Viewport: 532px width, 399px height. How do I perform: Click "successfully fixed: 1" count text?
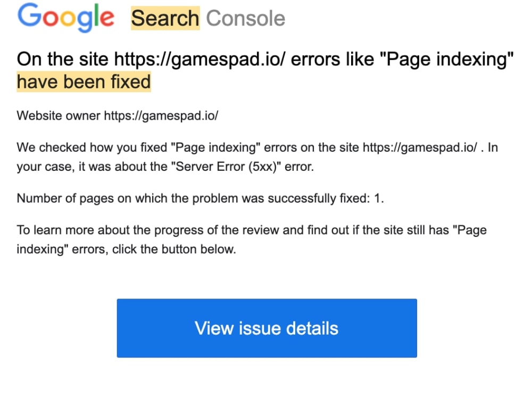(x=326, y=198)
